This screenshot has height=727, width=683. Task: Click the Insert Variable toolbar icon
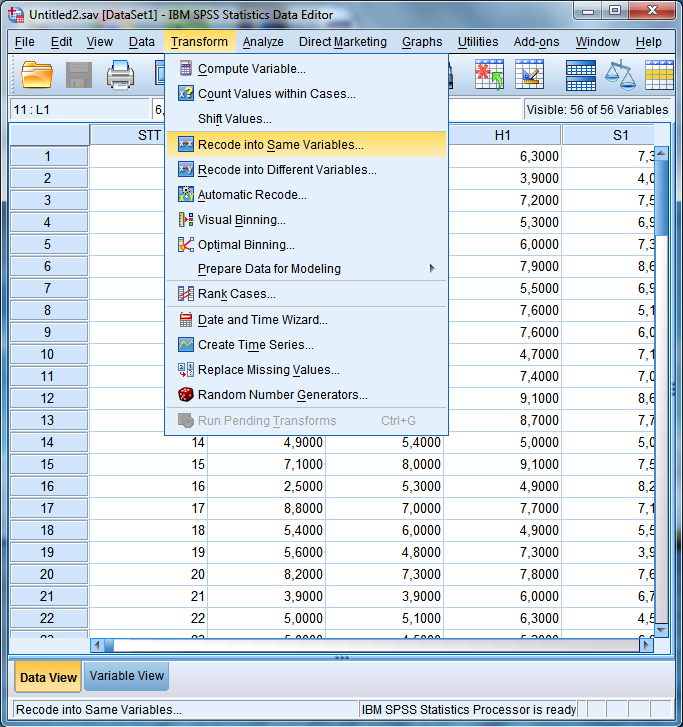(x=529, y=75)
